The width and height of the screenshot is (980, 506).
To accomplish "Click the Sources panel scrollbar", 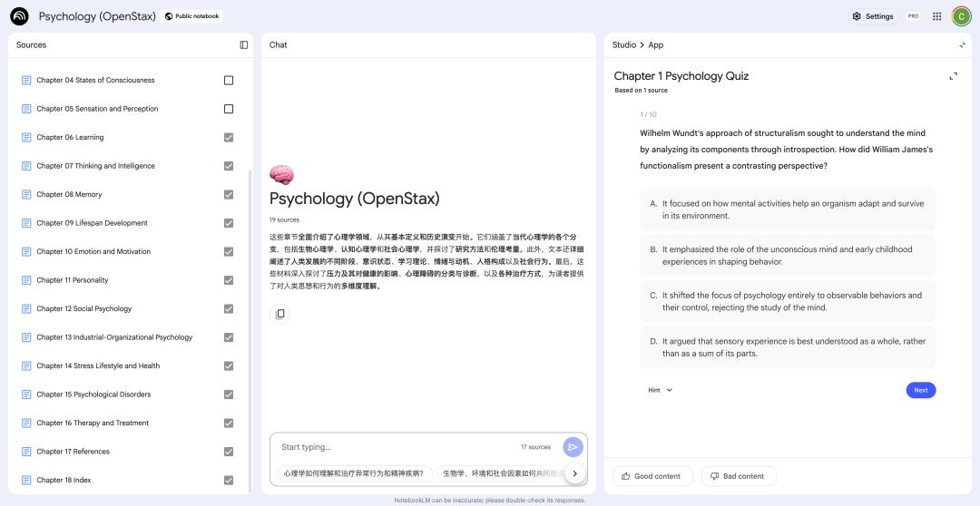I will (250, 331).
